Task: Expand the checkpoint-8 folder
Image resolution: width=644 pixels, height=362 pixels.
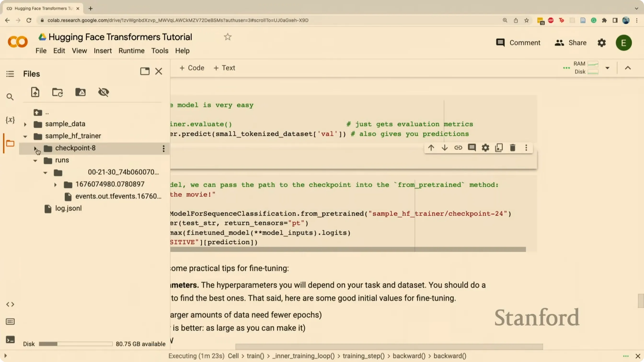Action: [x=35, y=148]
